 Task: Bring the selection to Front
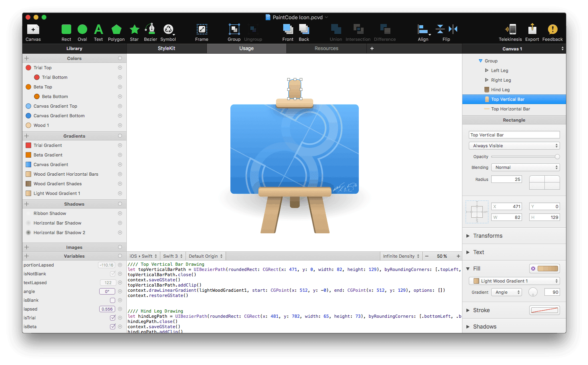click(x=288, y=30)
